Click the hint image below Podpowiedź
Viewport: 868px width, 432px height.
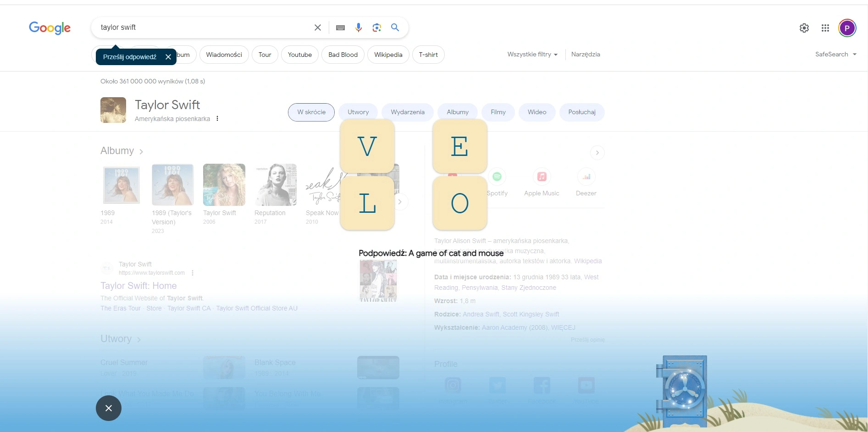pyautogui.click(x=378, y=280)
